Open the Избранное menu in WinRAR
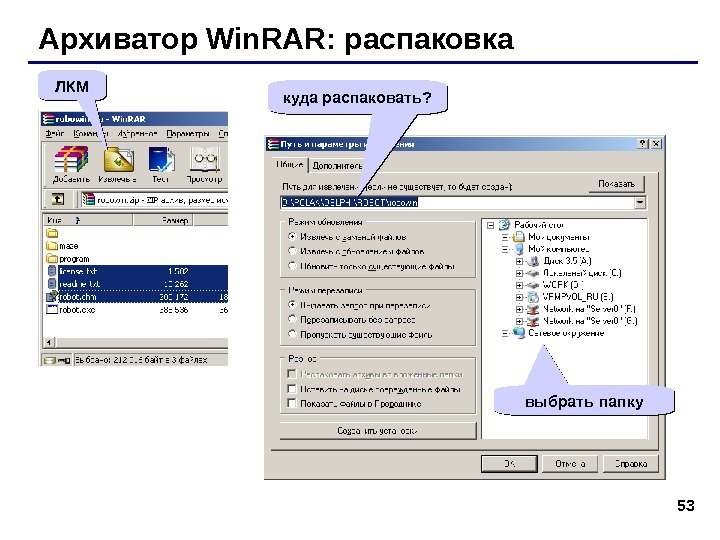 pyautogui.click(x=137, y=134)
